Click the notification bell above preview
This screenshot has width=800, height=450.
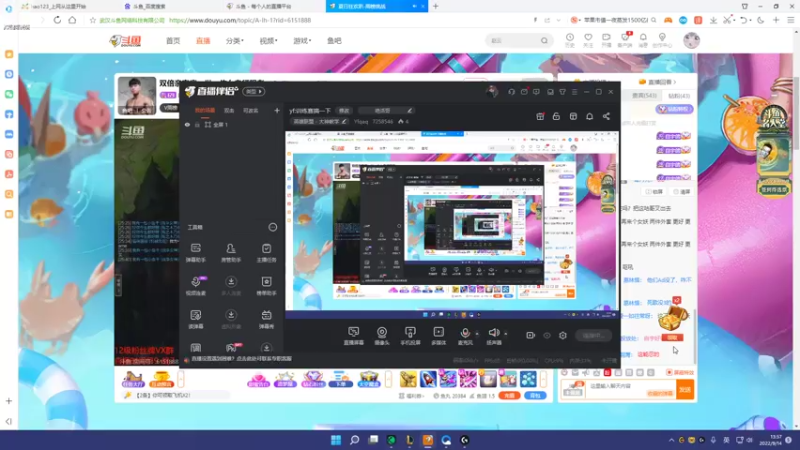(x=589, y=116)
